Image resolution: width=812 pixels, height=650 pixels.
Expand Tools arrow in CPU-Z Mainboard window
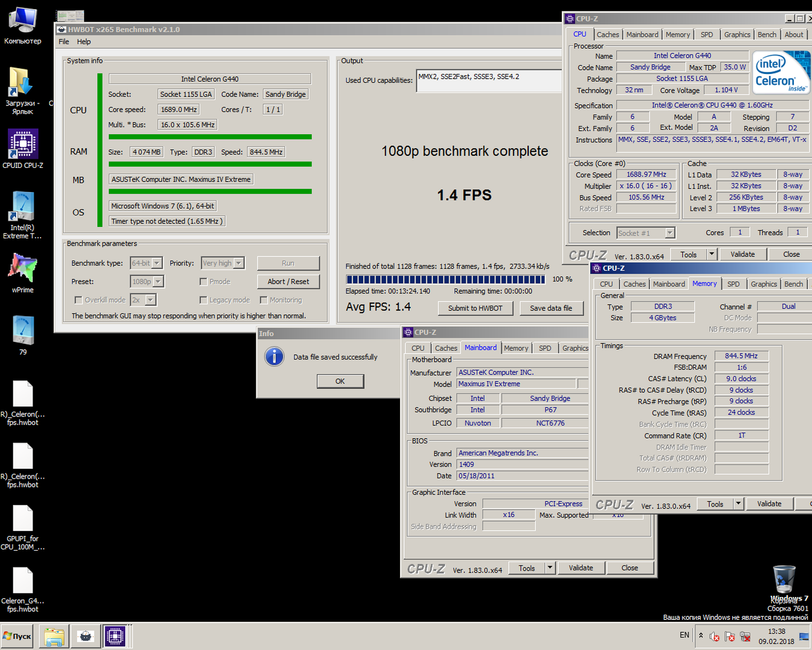[x=550, y=568]
